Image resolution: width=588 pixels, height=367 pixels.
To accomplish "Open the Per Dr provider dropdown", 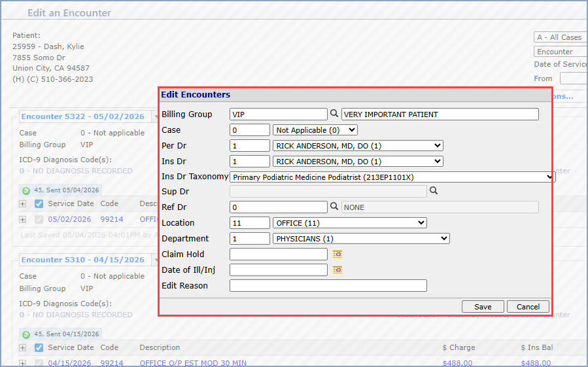I will click(358, 146).
